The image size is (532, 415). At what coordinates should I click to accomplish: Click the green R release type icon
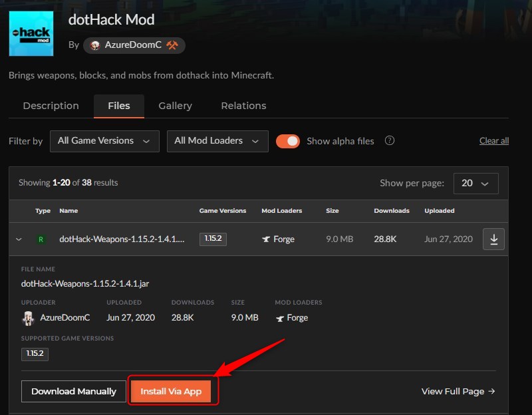tap(41, 239)
